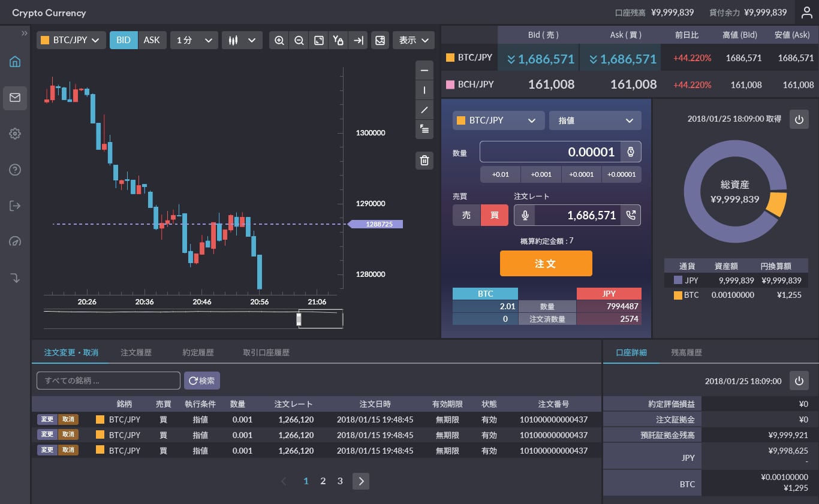819x504 pixels.
Task: Open the 指値 order type dropdown
Action: 595,120
